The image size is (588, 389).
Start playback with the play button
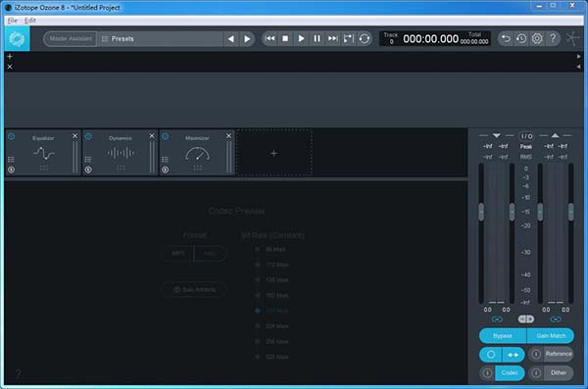coord(301,38)
